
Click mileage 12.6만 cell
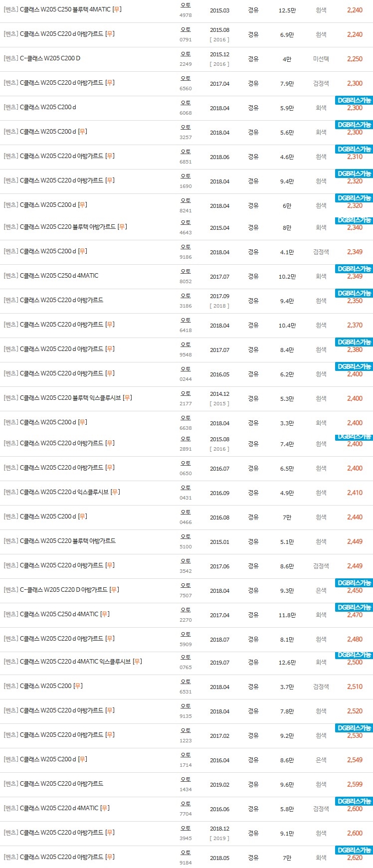(287, 662)
